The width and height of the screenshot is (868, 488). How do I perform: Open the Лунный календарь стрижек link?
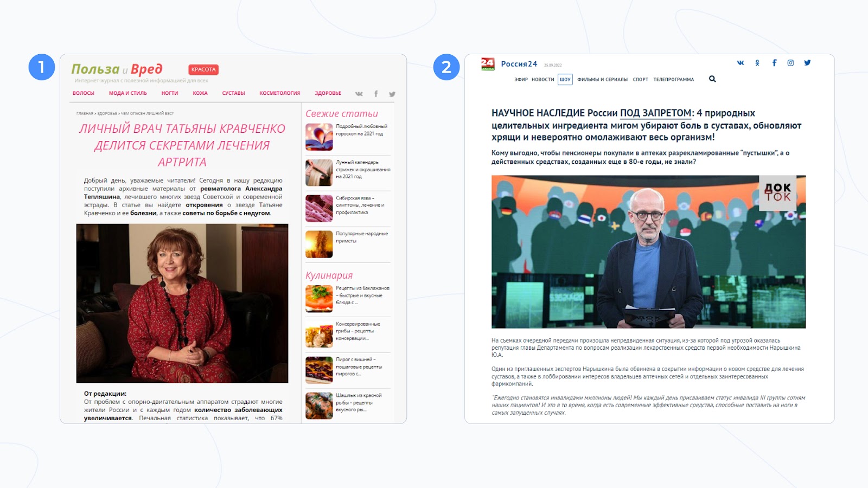point(363,169)
